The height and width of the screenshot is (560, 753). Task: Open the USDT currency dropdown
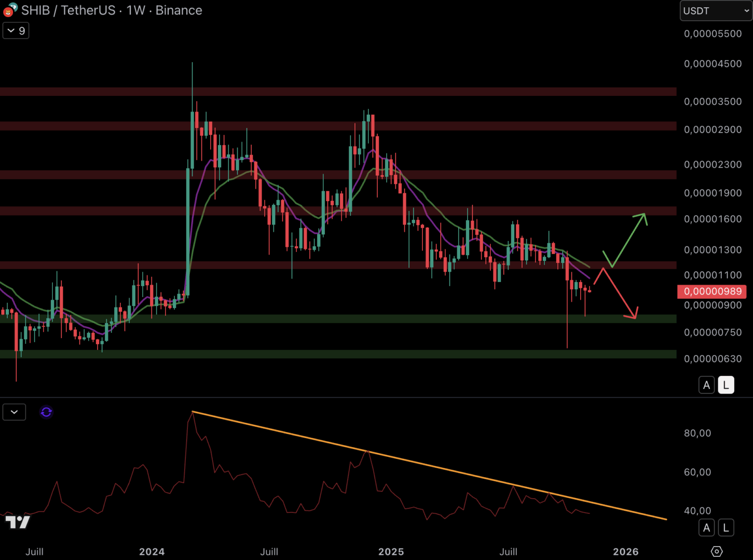[716, 11]
